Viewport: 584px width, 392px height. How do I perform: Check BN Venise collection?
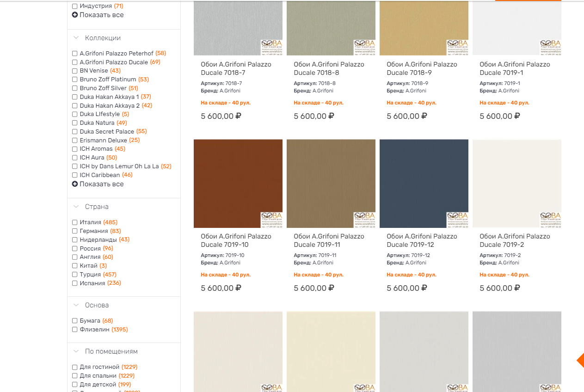pyautogui.click(x=75, y=71)
